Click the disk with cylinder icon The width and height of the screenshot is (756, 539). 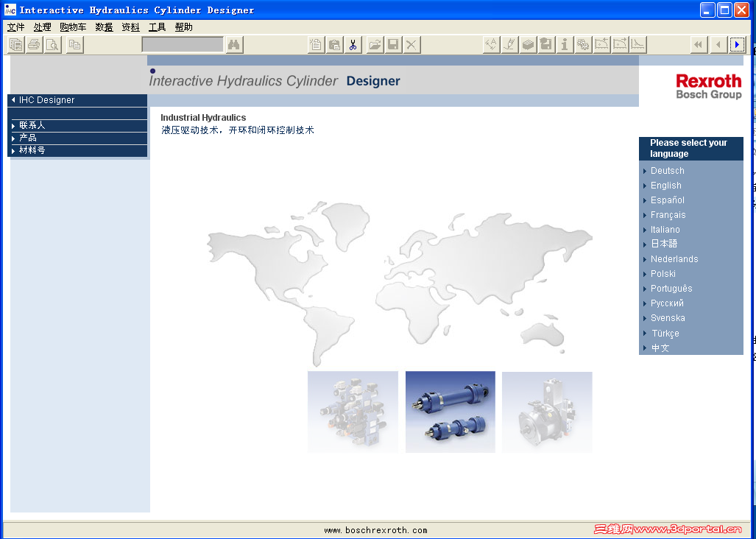(546, 45)
